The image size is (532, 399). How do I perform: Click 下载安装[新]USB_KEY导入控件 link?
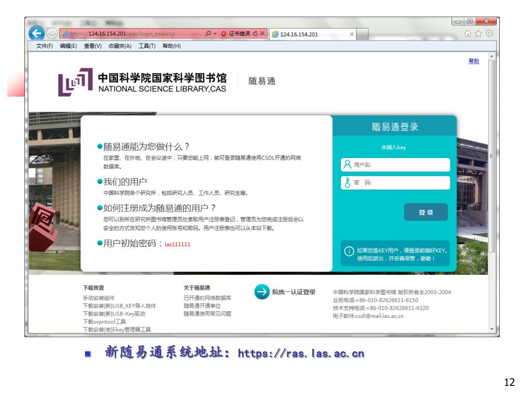[x=119, y=305]
